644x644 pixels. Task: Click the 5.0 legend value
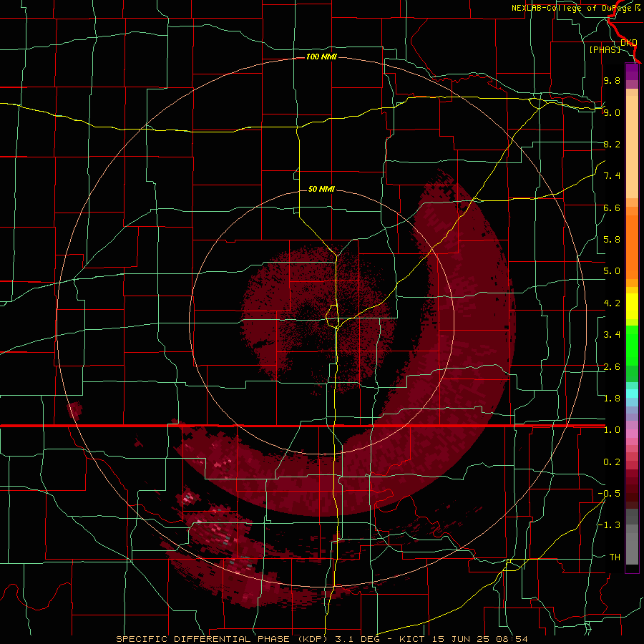tap(612, 271)
